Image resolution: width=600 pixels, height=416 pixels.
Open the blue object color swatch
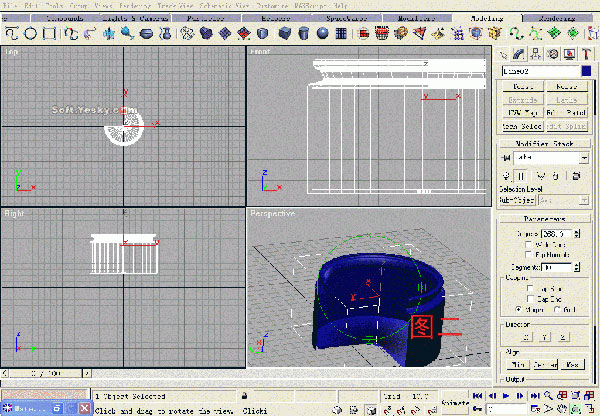click(586, 71)
